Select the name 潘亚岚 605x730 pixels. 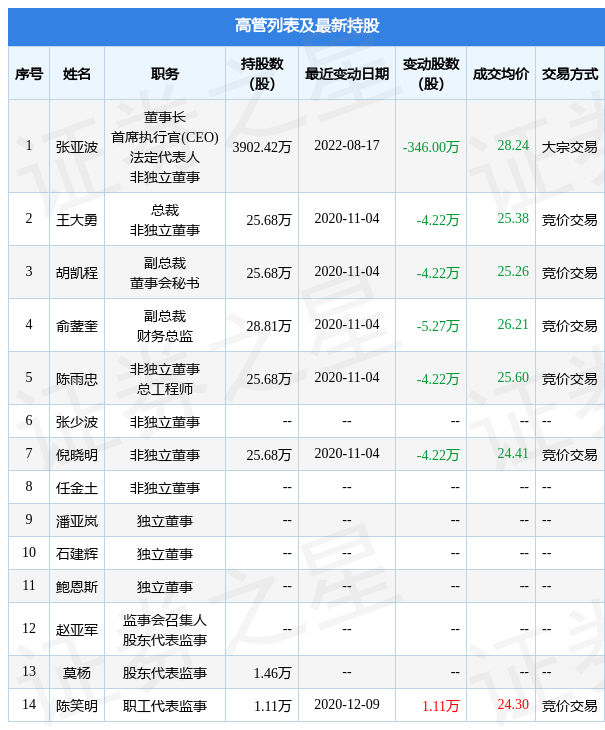77,521
